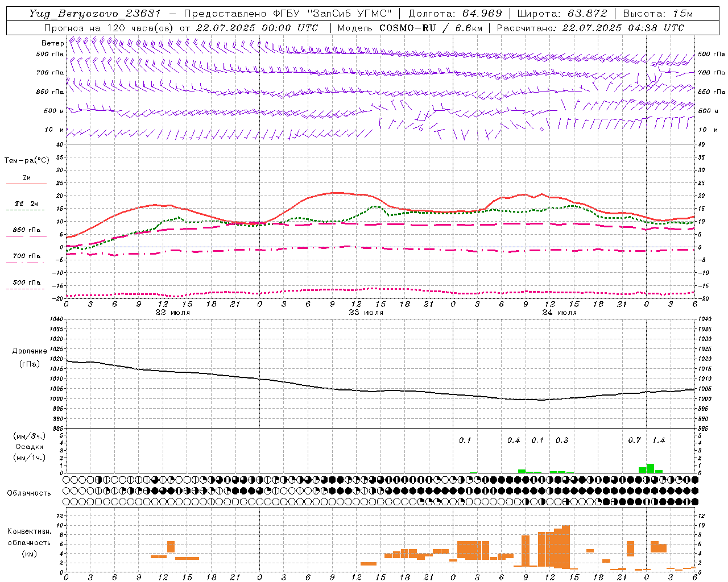Click the 24 июля date label
This screenshot has width=728, height=582.
point(559,313)
